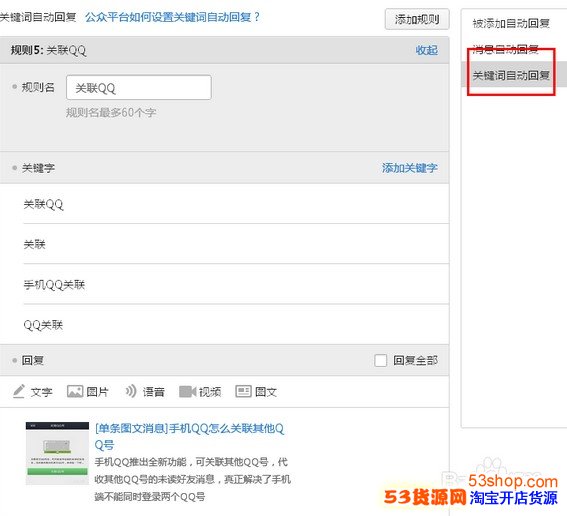Pick the 语音 voice reply icon
Screen dimensions: 567x516
[131, 391]
